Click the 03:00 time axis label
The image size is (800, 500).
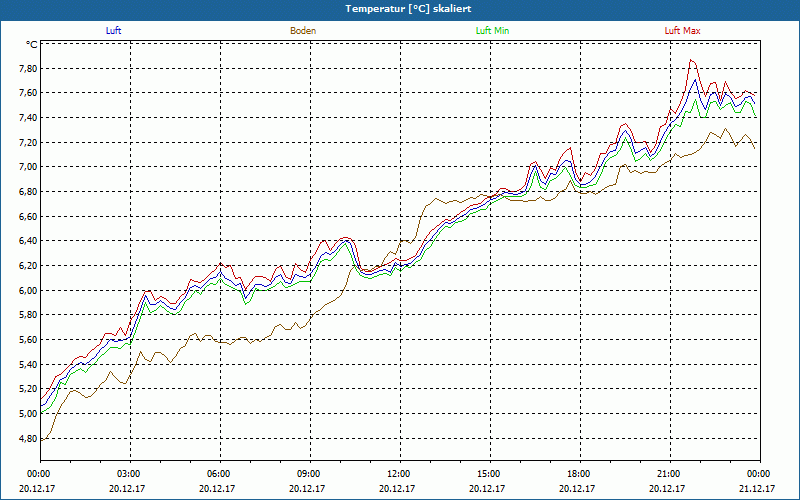(x=130, y=474)
